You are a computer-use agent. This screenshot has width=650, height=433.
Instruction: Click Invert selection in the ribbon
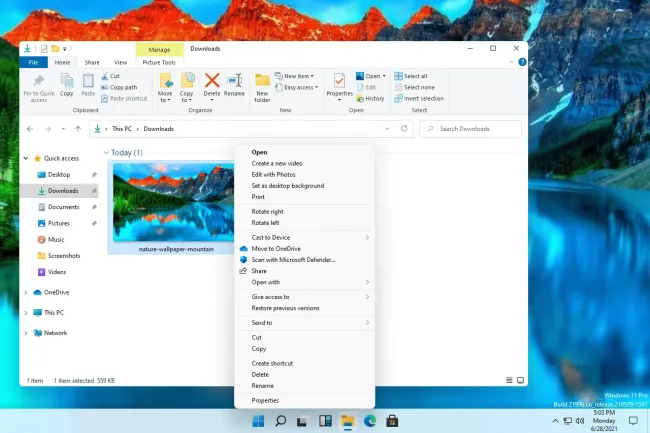pyautogui.click(x=419, y=98)
